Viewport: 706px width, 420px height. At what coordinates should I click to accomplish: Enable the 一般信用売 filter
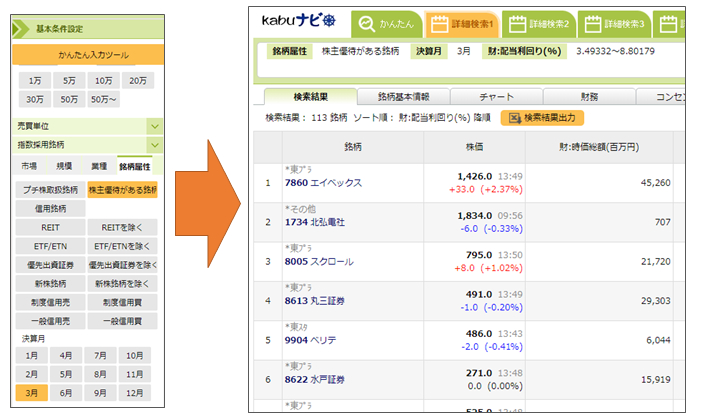[x=50, y=321]
